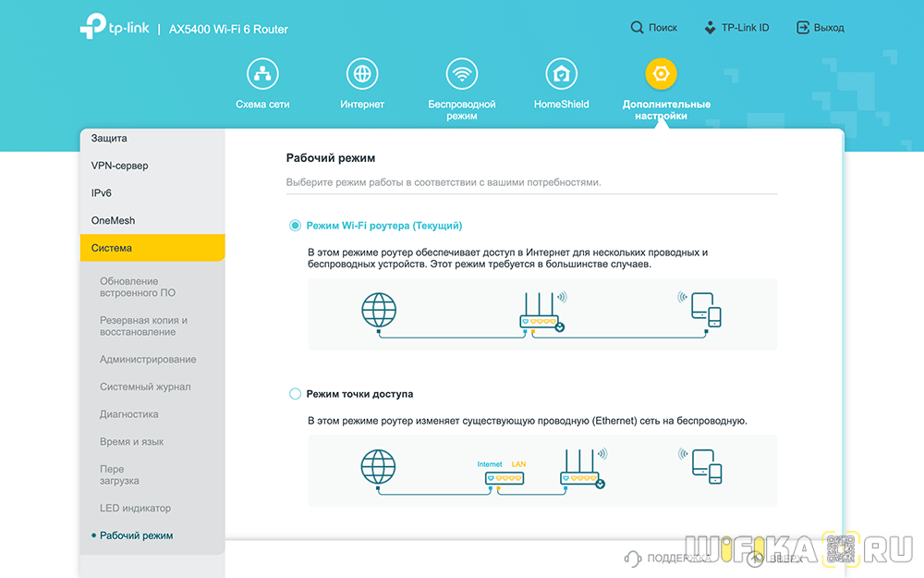The width and height of the screenshot is (924, 578).
Task: Open the Беспроводной режим Wi-Fi icon
Action: [461, 74]
